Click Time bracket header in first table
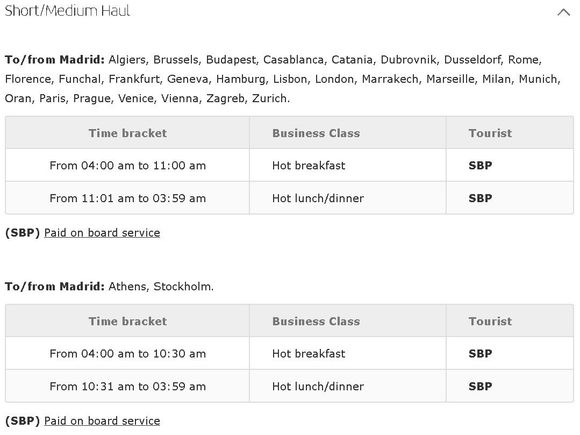Viewport: 580px width, 435px height. [x=128, y=133]
